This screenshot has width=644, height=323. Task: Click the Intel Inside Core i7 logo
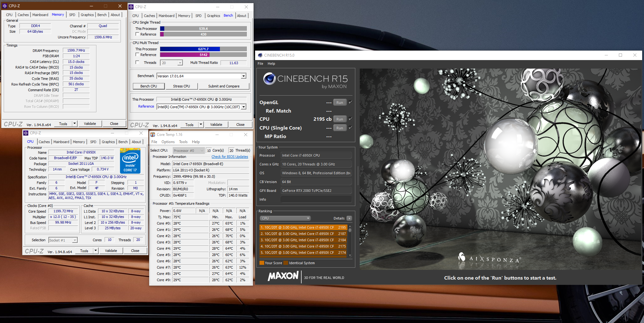click(x=130, y=161)
